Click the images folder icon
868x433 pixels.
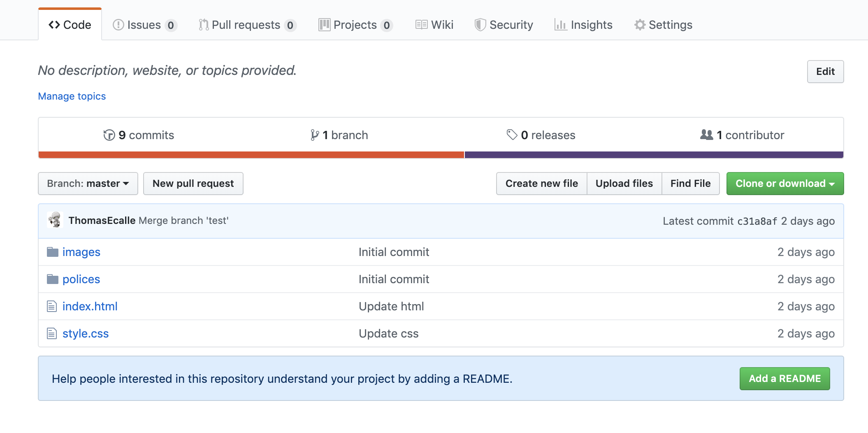coord(53,252)
